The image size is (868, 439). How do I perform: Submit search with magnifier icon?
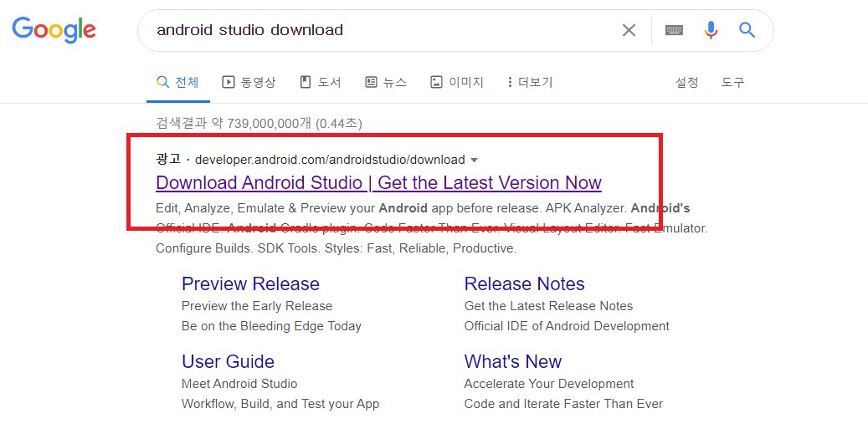pos(747,30)
